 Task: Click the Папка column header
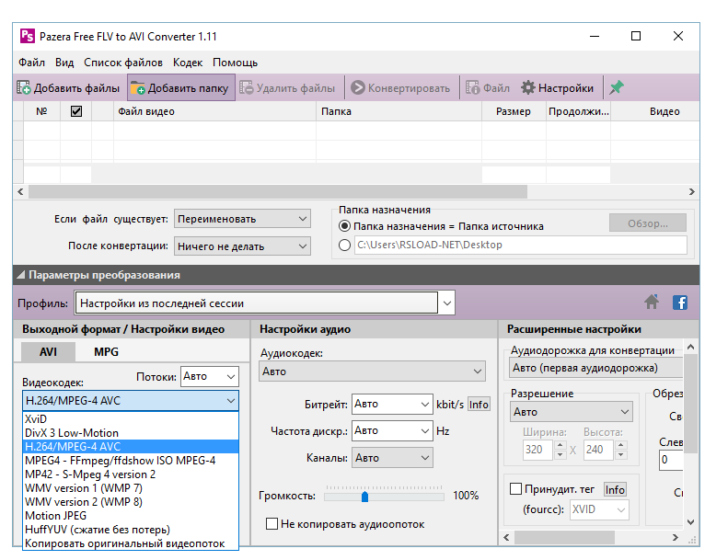click(x=399, y=111)
